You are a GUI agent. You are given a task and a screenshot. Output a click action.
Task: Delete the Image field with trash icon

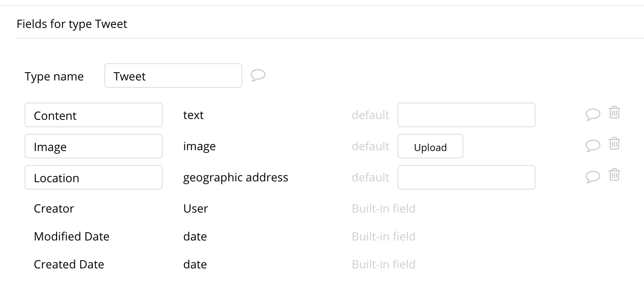point(614,144)
